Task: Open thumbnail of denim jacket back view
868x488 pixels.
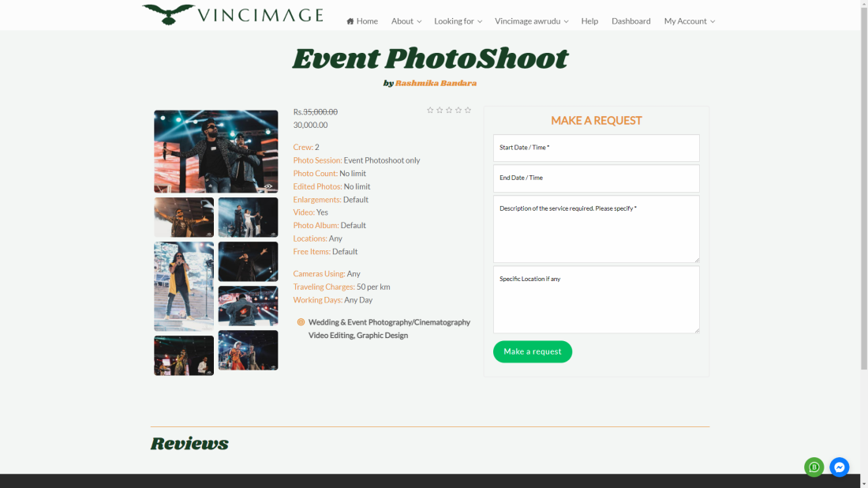Action: click(248, 306)
